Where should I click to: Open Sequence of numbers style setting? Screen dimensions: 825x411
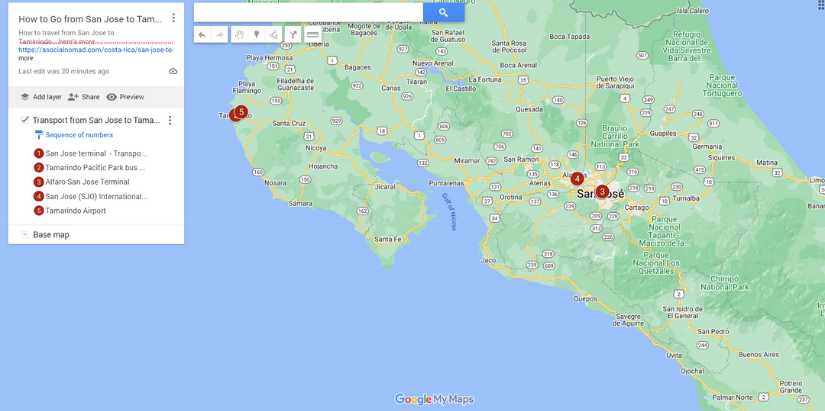pyautogui.click(x=78, y=134)
